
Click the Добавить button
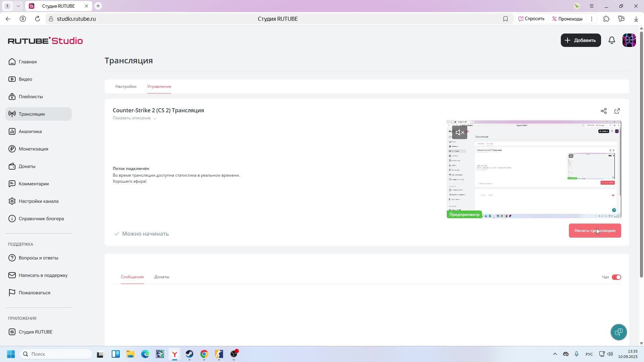(581, 40)
